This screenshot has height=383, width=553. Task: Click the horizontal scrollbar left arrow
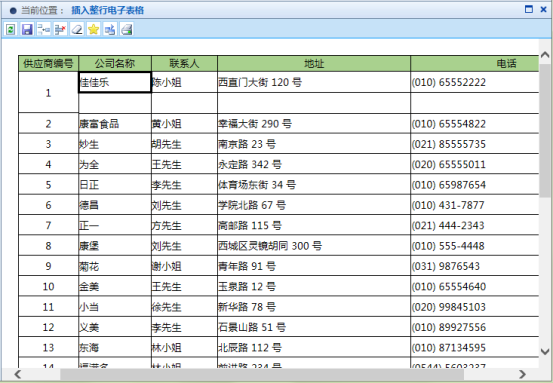coord(18,374)
